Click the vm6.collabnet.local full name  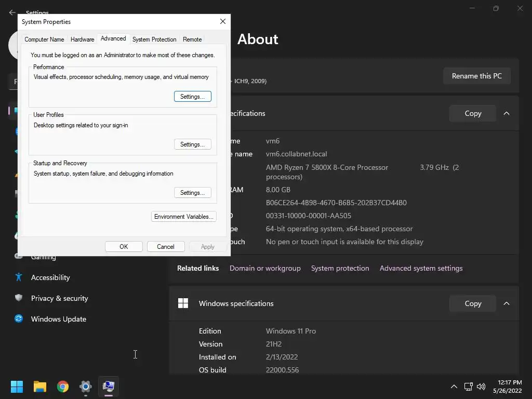(296, 154)
